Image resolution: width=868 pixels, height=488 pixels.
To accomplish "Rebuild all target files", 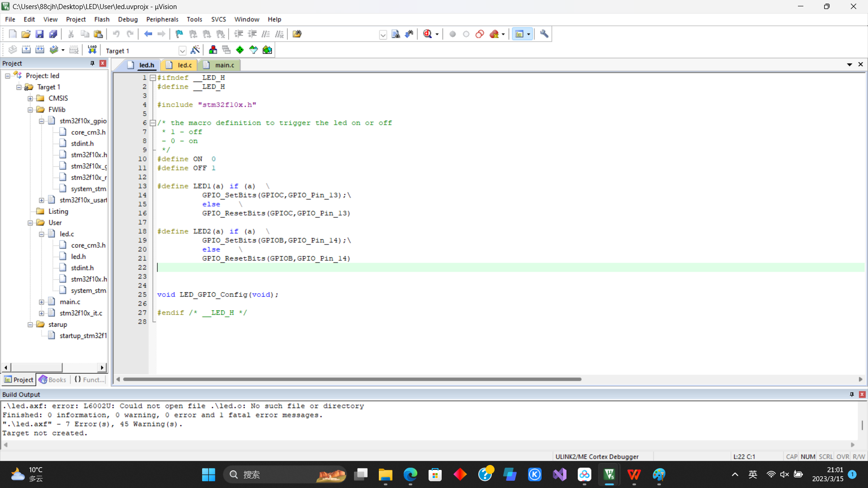I will pos(40,50).
